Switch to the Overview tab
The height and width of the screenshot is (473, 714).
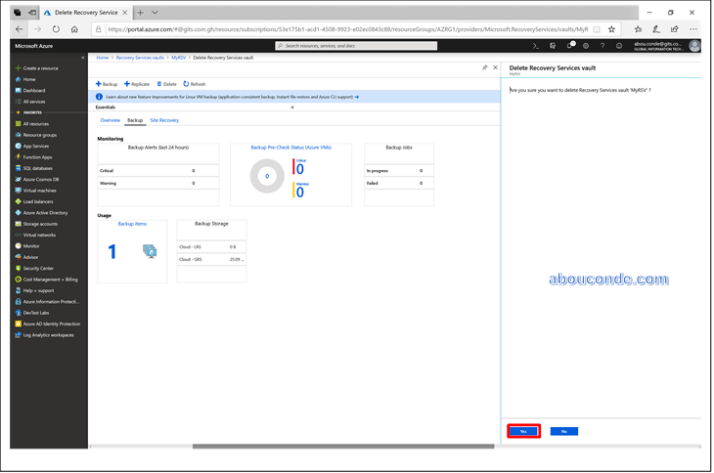[110, 120]
